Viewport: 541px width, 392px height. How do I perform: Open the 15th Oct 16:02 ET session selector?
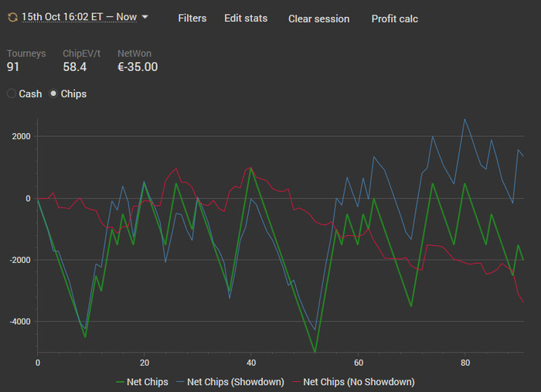coord(80,17)
